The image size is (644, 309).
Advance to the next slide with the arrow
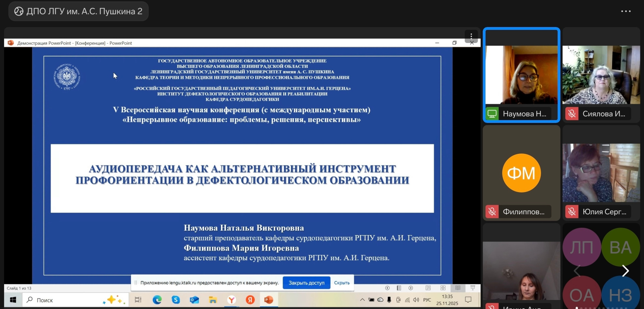coord(411,288)
